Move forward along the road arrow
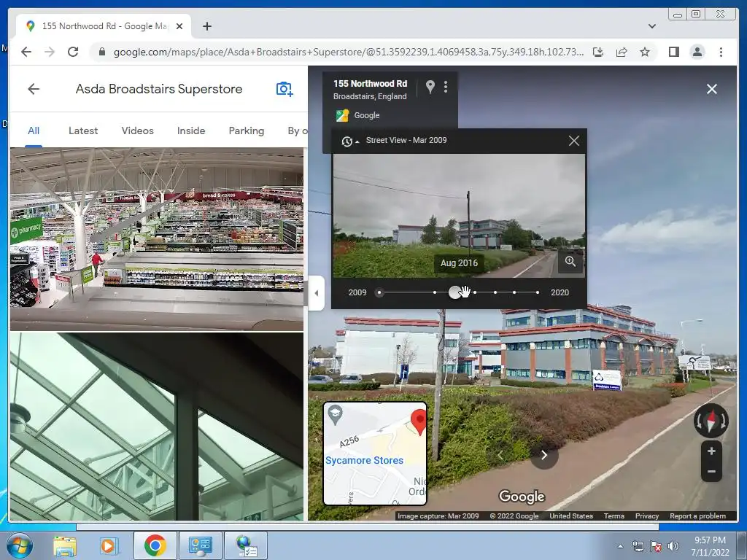This screenshot has width=747, height=560. 544,455
